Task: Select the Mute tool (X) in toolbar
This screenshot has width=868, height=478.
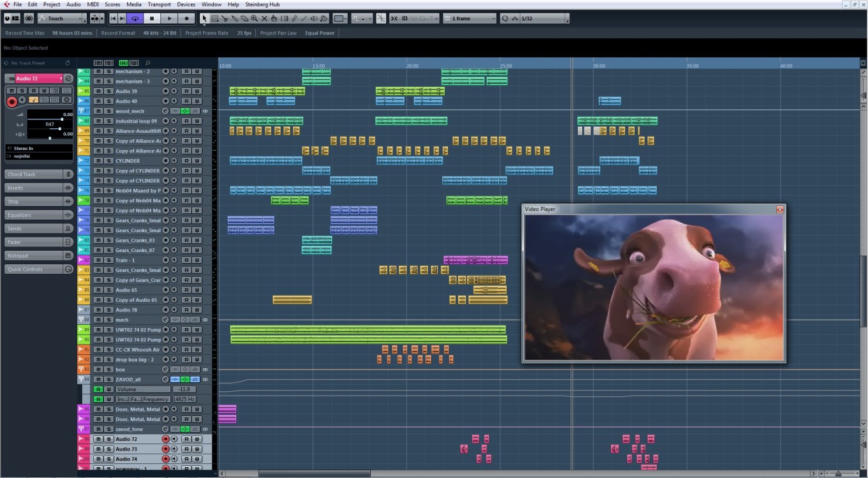Action: click(264, 18)
